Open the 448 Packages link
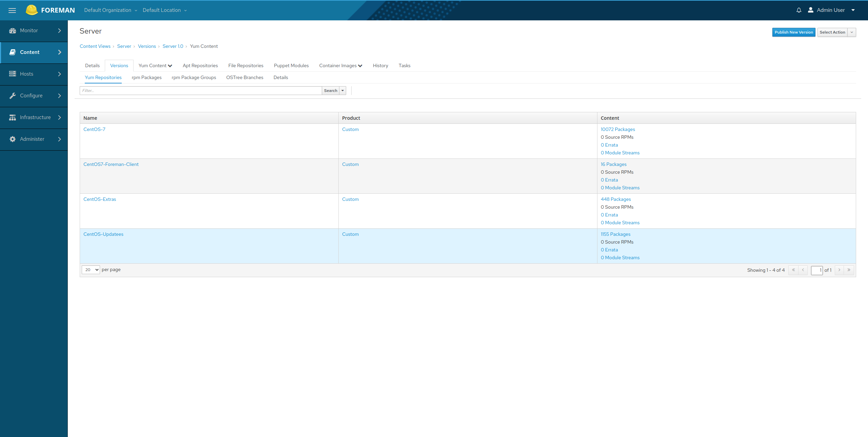The image size is (868, 437). (616, 199)
